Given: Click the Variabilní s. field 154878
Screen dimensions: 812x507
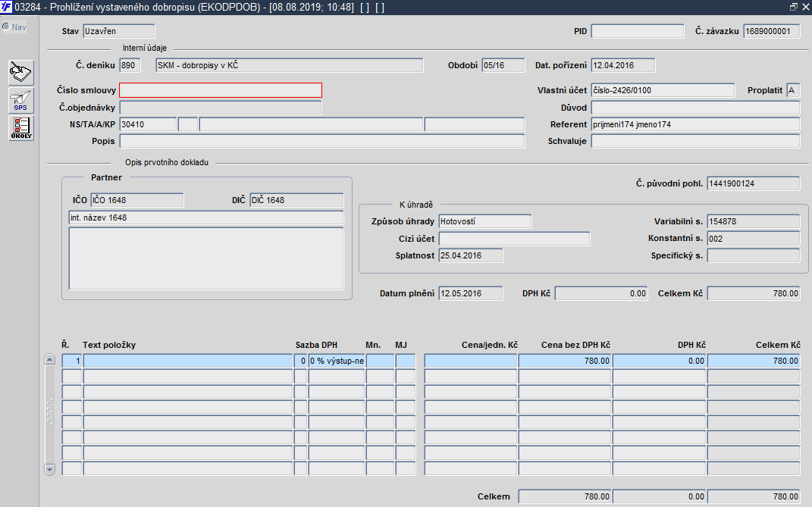Looking at the screenshot, I should click(753, 221).
